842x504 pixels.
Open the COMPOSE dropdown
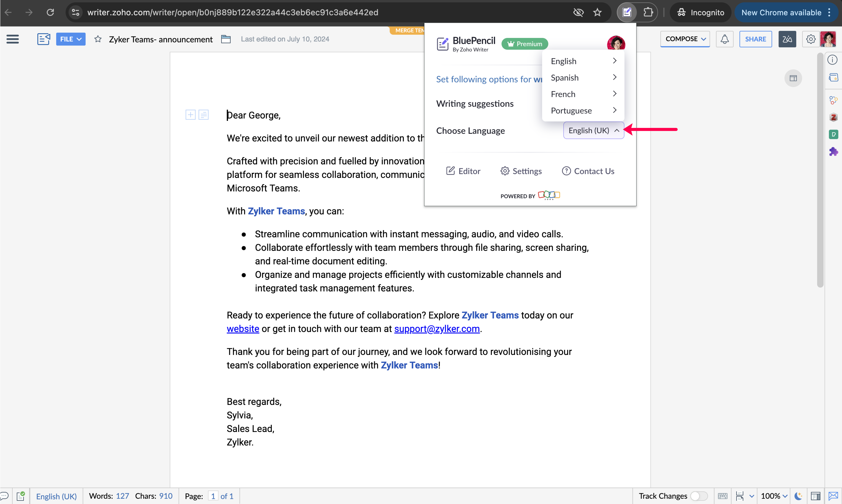(685, 39)
